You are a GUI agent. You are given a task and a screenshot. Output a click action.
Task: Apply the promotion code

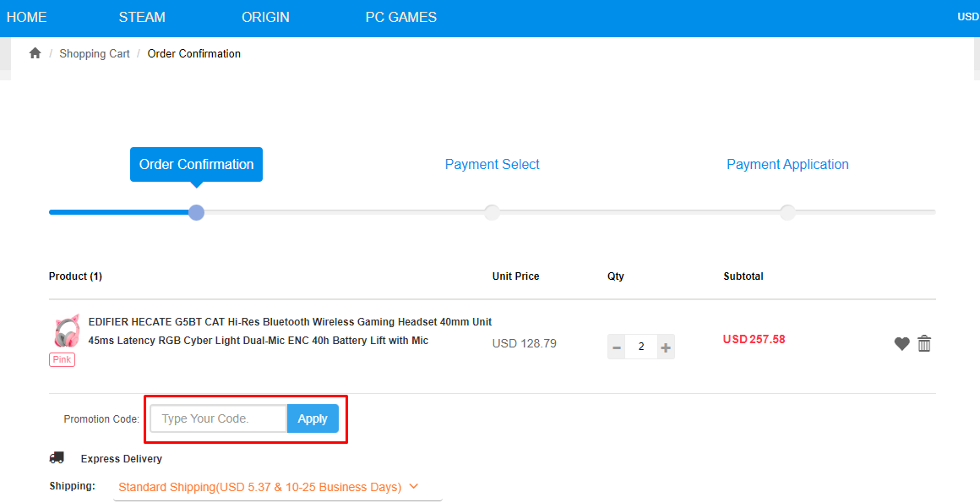click(x=313, y=418)
